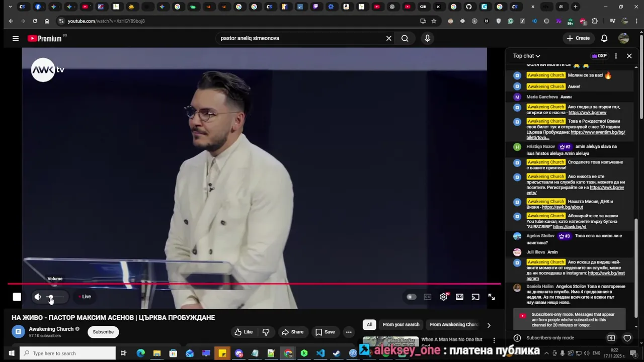Clear the search box with the X
This screenshot has width=644, height=362.
(x=388, y=38)
